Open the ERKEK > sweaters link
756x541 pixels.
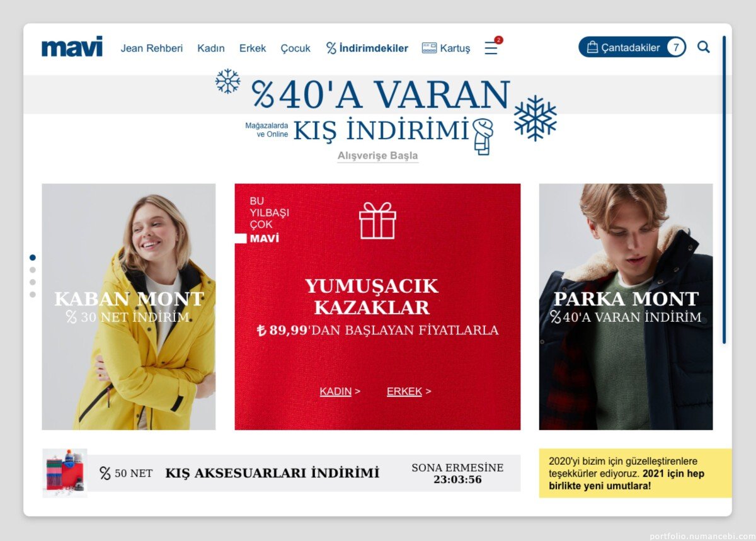click(x=409, y=391)
